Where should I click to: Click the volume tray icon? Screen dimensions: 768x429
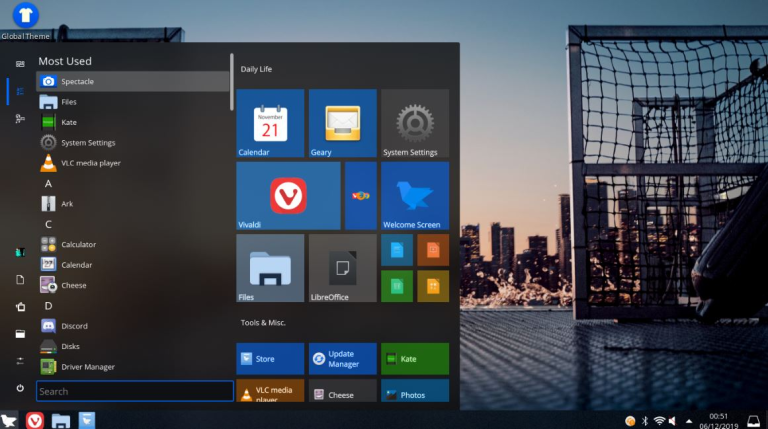[672, 421]
